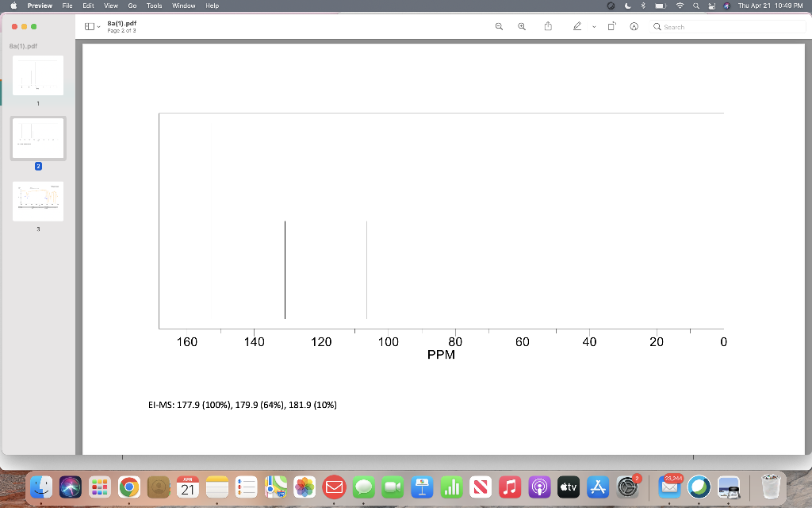Open the Apple menu
812x508 pixels.
13,6
